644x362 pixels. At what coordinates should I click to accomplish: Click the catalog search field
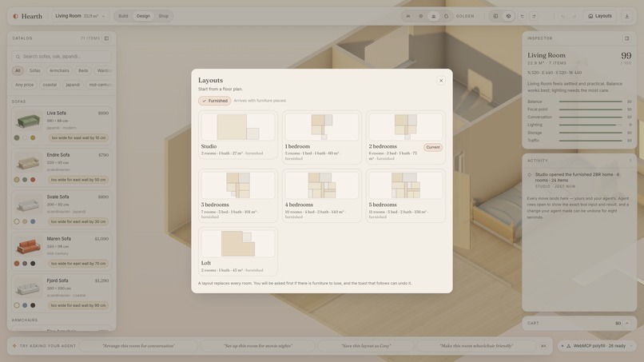click(x=62, y=56)
